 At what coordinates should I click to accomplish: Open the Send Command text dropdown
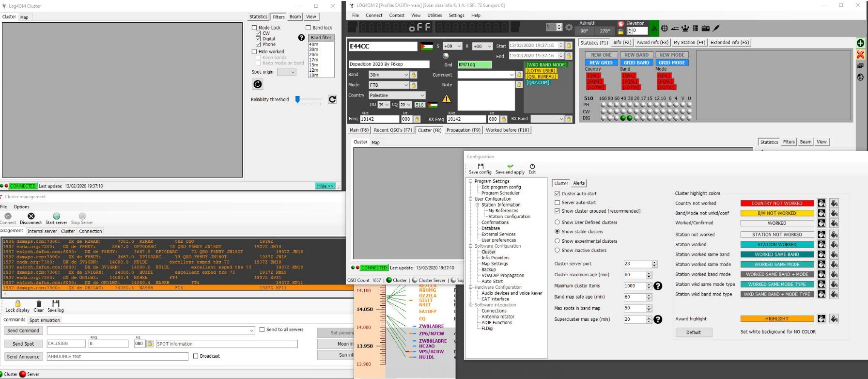tap(151, 331)
